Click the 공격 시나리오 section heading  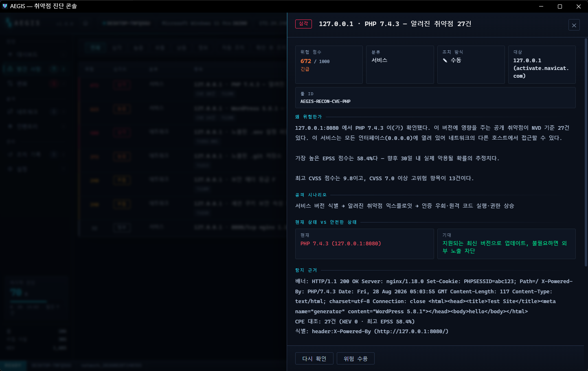311,195
